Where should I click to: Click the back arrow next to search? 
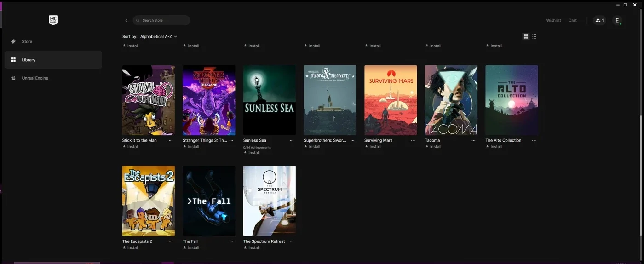point(126,20)
